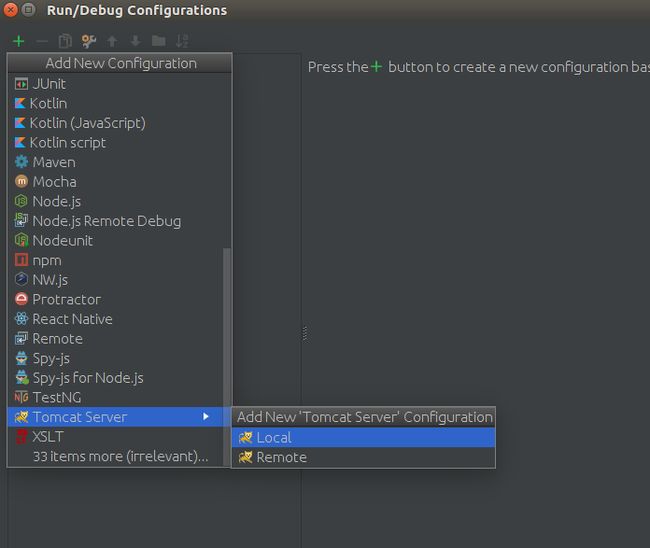Viewport: 650px width, 548px height.
Task: Select Local Tomcat Server configuration
Action: pos(364,438)
